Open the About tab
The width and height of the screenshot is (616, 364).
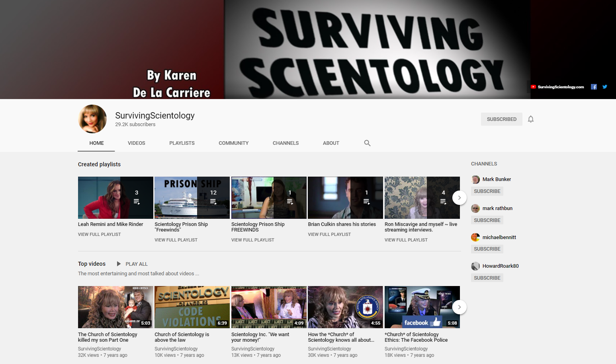[x=331, y=143]
